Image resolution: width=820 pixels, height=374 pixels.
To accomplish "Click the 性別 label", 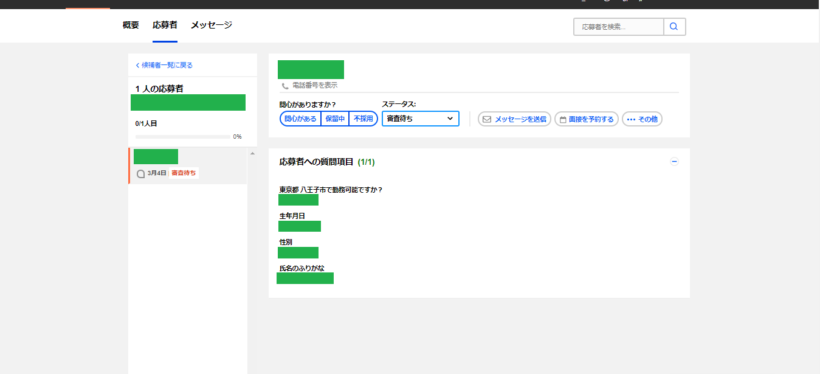I will (x=286, y=242).
